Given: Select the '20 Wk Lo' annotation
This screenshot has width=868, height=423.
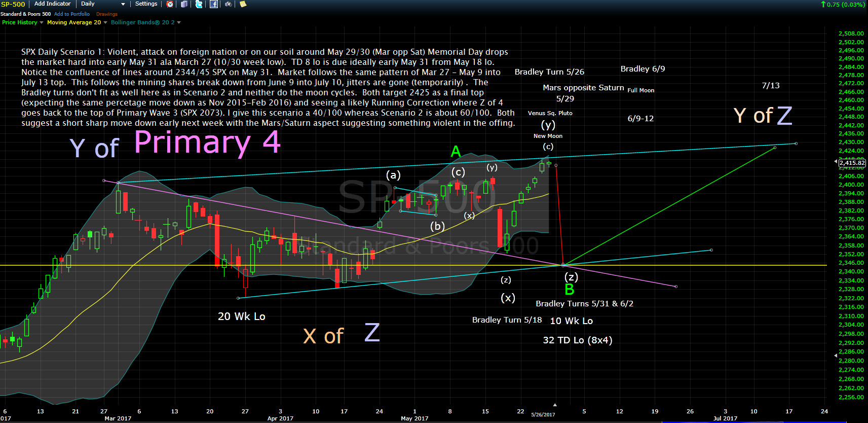Looking at the screenshot, I should pyautogui.click(x=242, y=316).
